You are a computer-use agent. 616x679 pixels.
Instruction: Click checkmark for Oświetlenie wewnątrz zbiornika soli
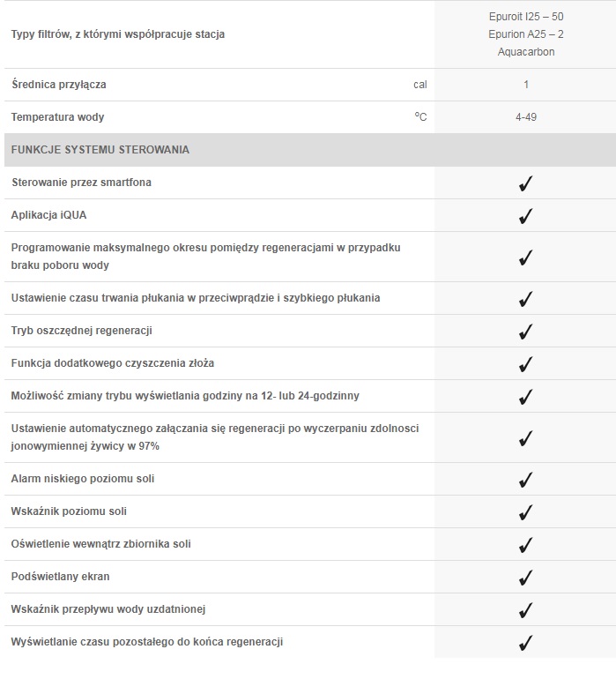(x=526, y=545)
